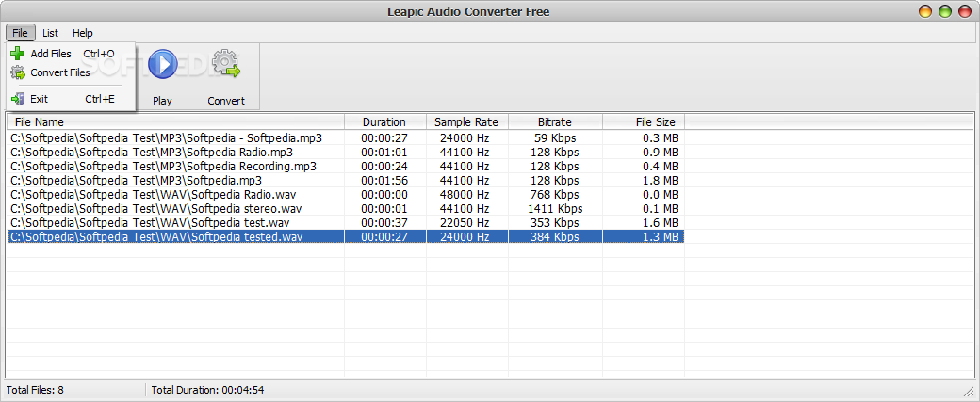The width and height of the screenshot is (980, 402).
Task: Sort by the Sample Rate column header
Action: (466, 121)
